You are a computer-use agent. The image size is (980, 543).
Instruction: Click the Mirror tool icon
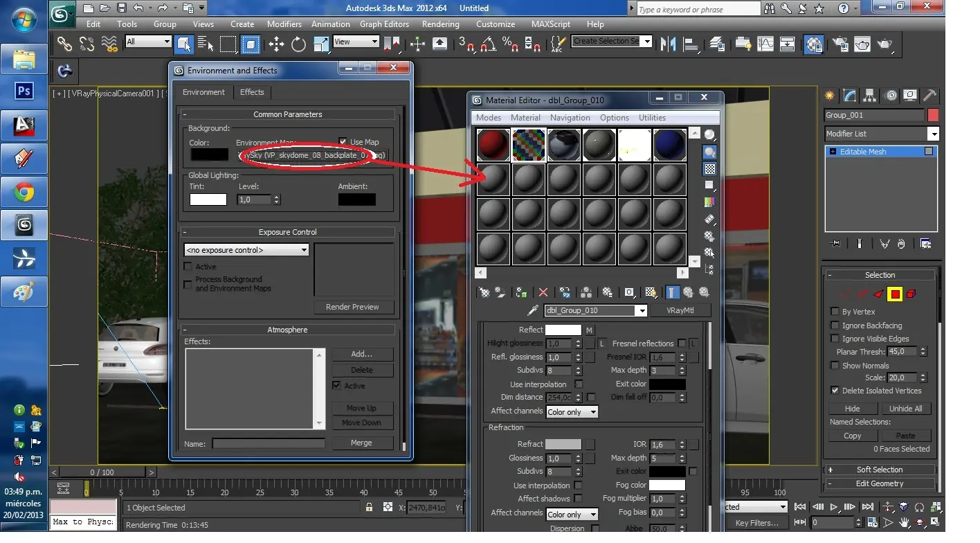point(668,44)
